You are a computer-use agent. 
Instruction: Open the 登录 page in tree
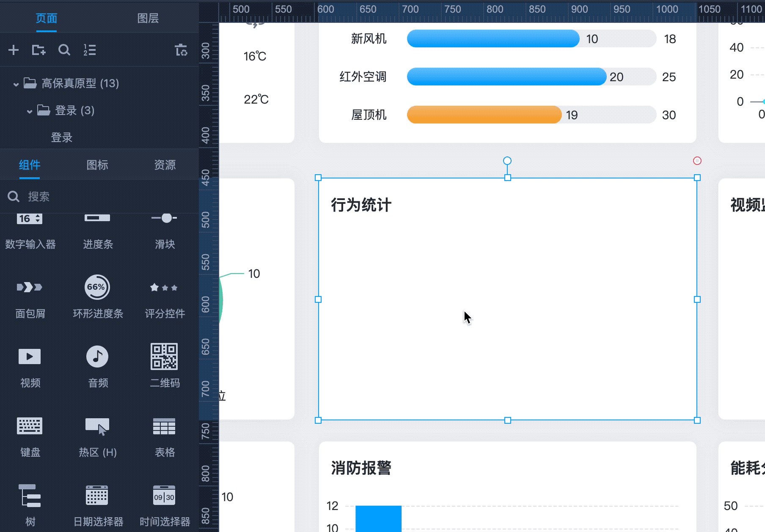pos(62,137)
